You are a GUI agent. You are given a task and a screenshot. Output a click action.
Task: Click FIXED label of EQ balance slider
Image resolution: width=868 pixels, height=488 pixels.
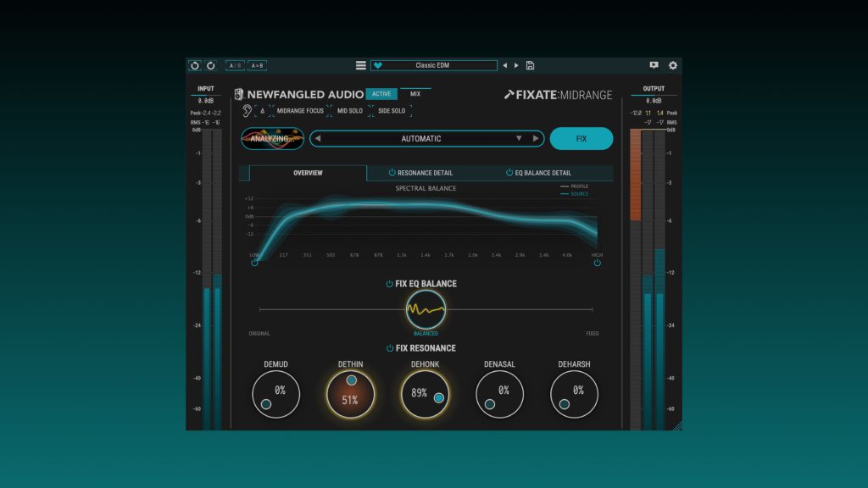(593, 334)
